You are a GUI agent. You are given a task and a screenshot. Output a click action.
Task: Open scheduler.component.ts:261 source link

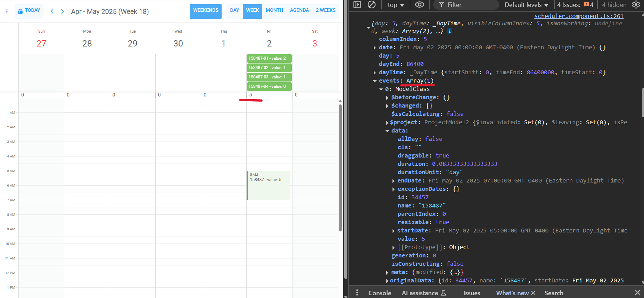pos(579,16)
